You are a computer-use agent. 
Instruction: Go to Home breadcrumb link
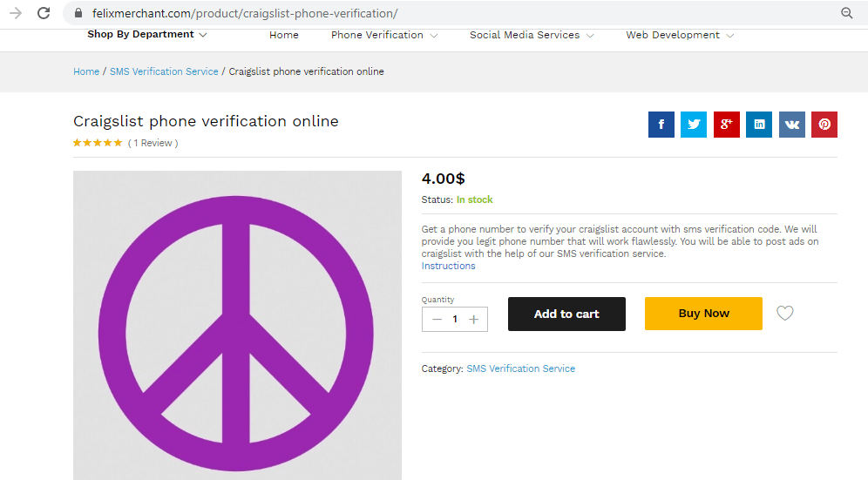86,71
